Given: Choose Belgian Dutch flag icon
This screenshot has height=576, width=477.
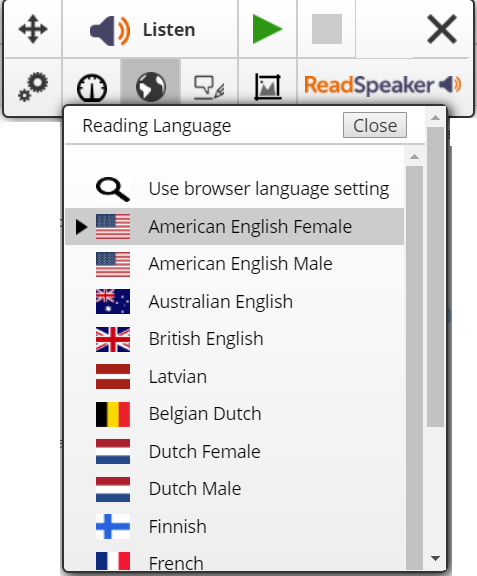Looking at the screenshot, I should point(113,414).
